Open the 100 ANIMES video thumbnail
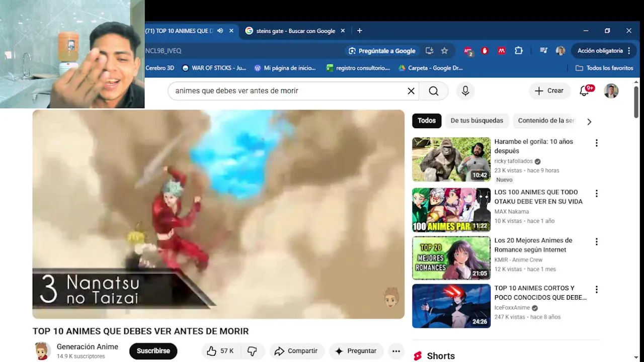644x362 pixels. coord(451,210)
